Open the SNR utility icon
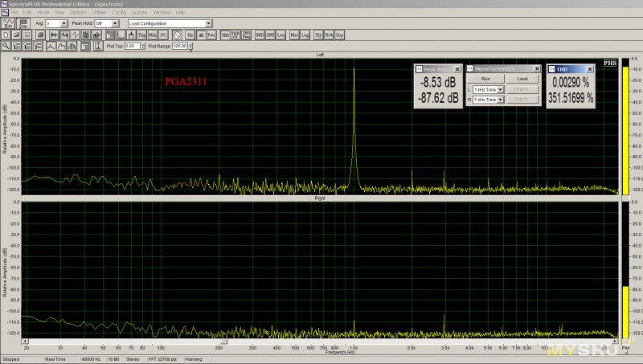The width and height of the screenshot is (643, 364). [x=270, y=35]
